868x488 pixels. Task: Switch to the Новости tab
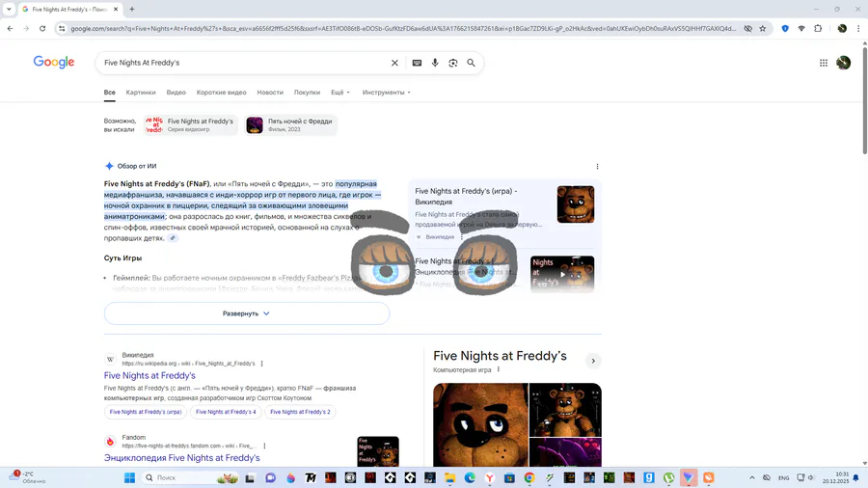coord(270,93)
